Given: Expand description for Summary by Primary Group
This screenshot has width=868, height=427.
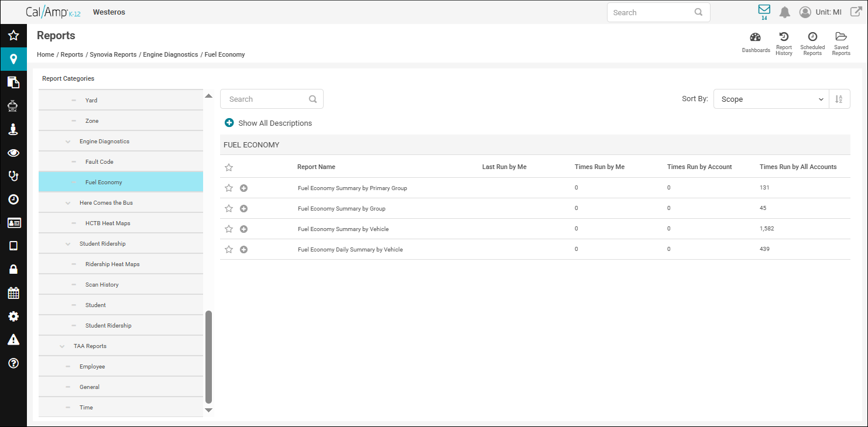Looking at the screenshot, I should 243,188.
